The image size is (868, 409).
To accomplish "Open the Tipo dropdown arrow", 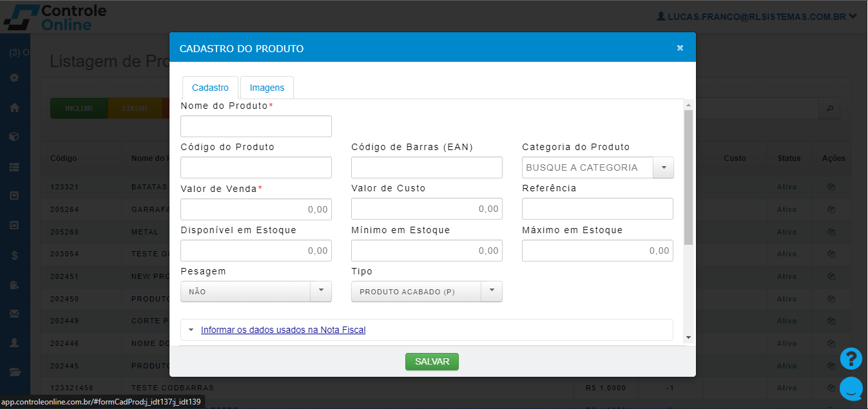I will pyautogui.click(x=492, y=291).
